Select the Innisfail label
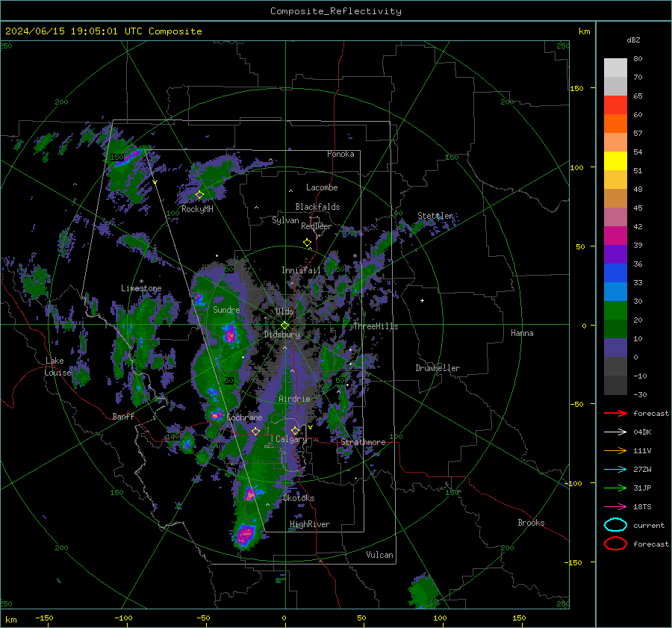 [x=301, y=270]
